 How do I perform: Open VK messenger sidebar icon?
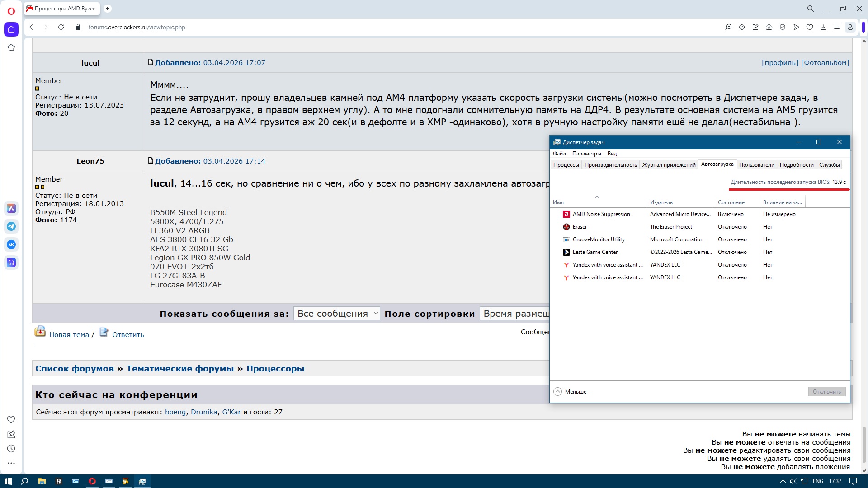pos(11,244)
